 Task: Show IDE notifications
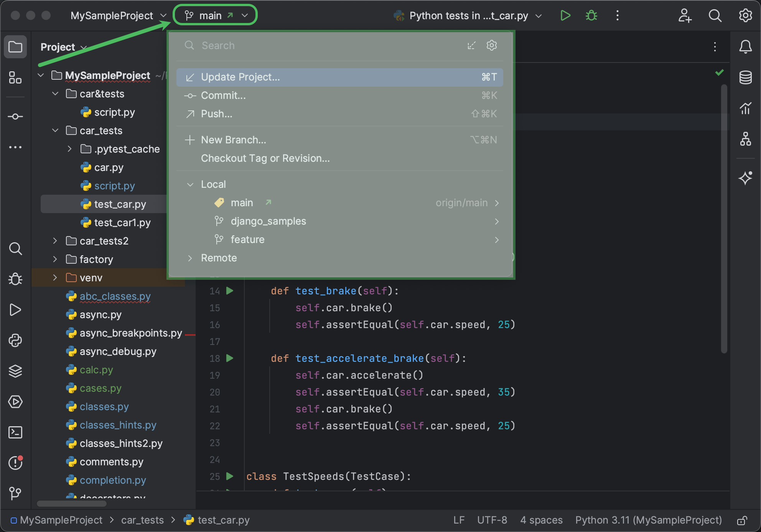[x=746, y=47]
